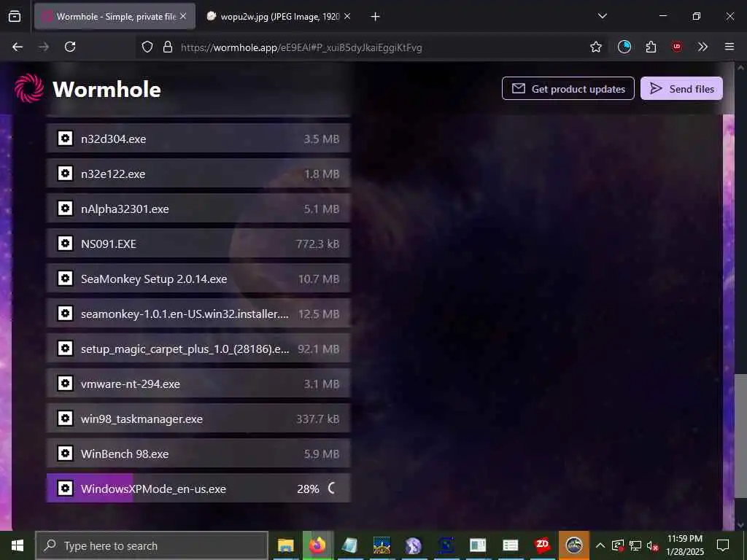Screen dimensions: 747x560
Task: Show hidden system tray icons
Action: (600, 545)
